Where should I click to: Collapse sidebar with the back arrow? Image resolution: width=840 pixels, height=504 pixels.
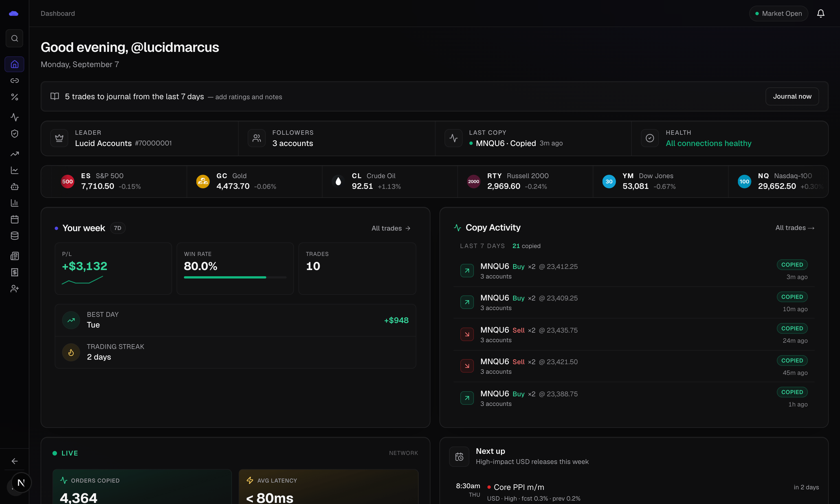[14, 461]
